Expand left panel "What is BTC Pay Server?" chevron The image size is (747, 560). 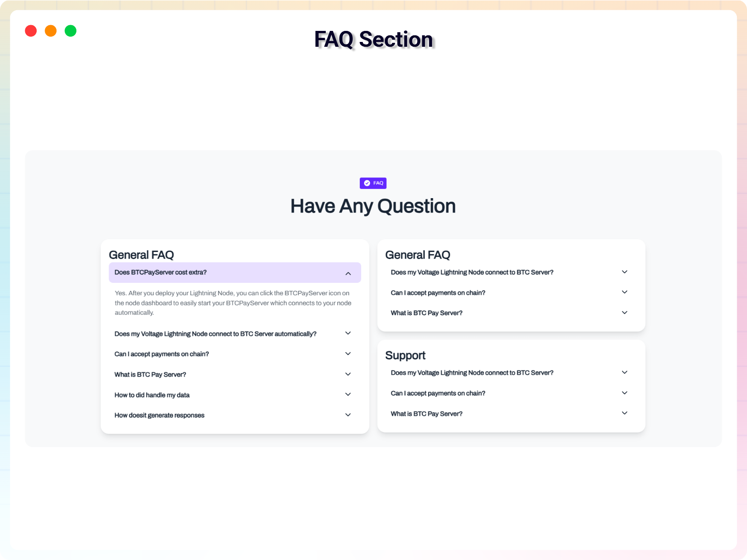coord(348,374)
